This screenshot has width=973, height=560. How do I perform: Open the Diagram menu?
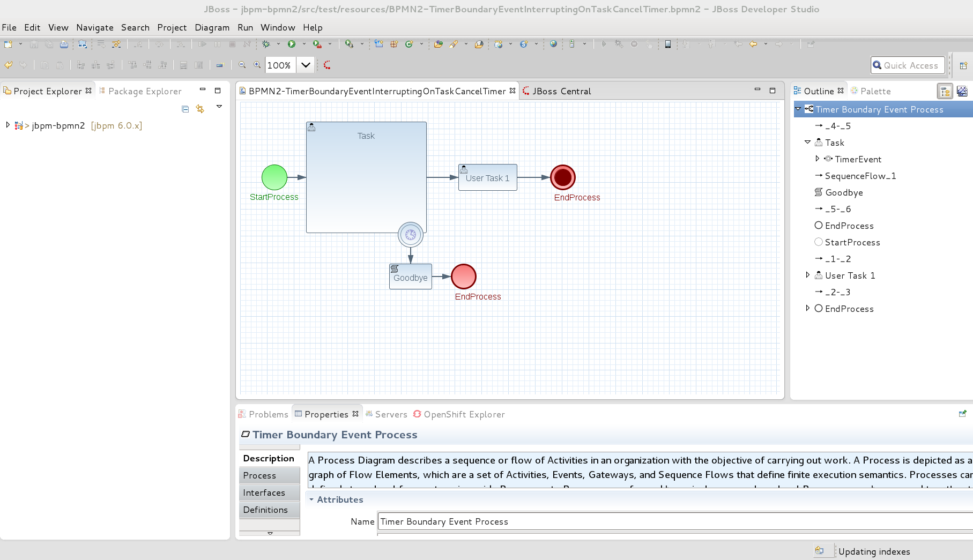point(212,27)
